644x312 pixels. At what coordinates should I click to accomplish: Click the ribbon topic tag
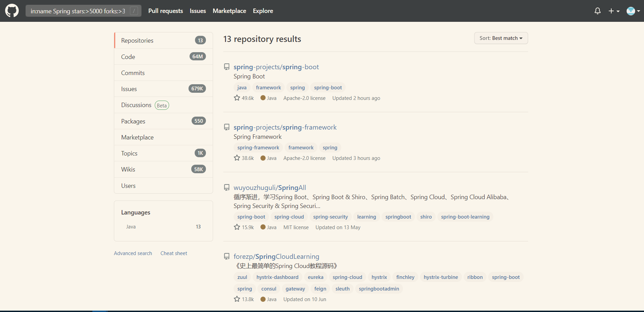point(475,277)
